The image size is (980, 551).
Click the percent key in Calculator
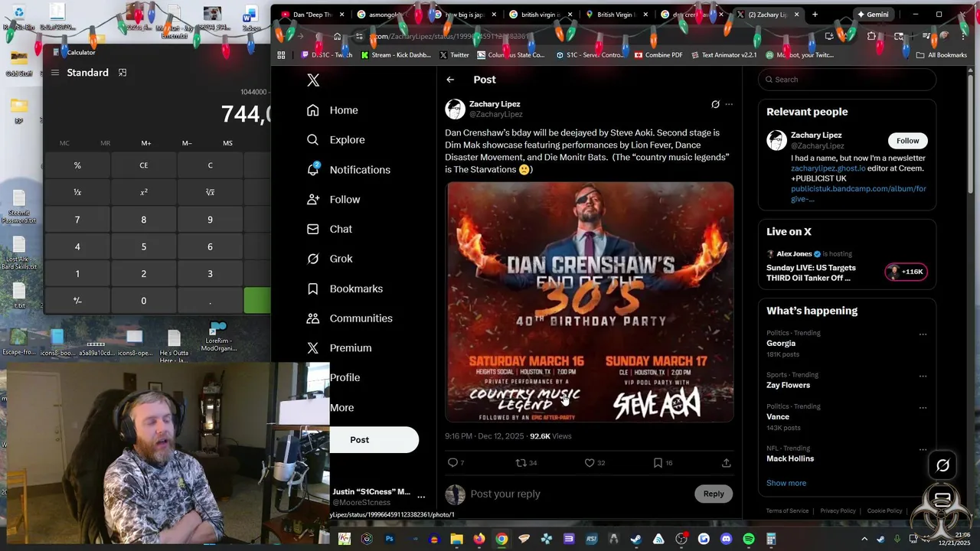click(77, 165)
